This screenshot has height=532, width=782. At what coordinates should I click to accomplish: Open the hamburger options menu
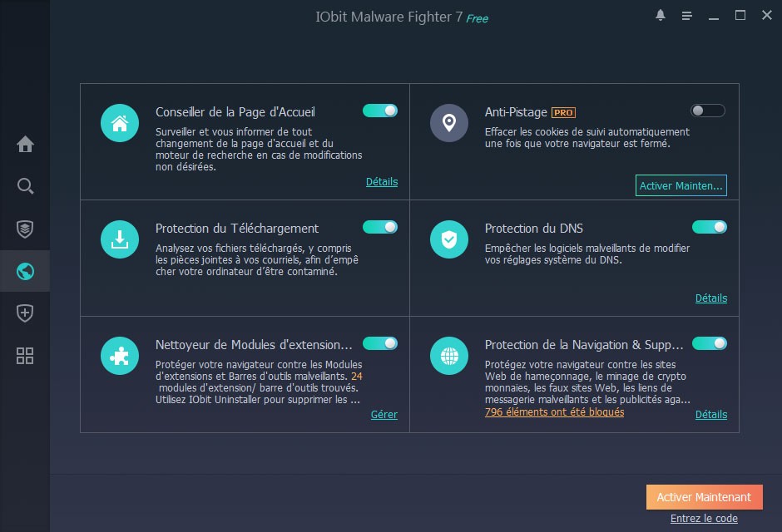[686, 16]
